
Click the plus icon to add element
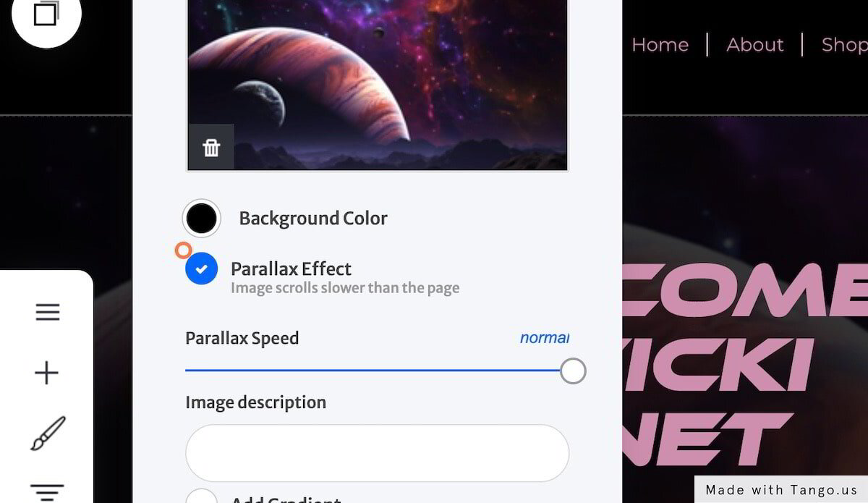click(x=47, y=373)
